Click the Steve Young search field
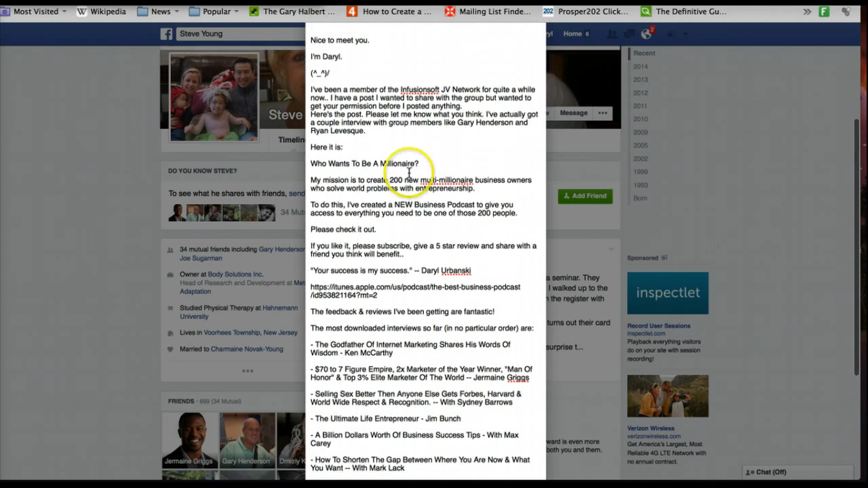 (240, 34)
